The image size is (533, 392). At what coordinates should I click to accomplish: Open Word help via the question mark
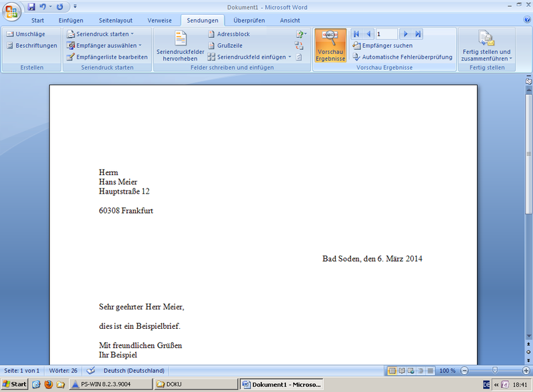point(527,20)
